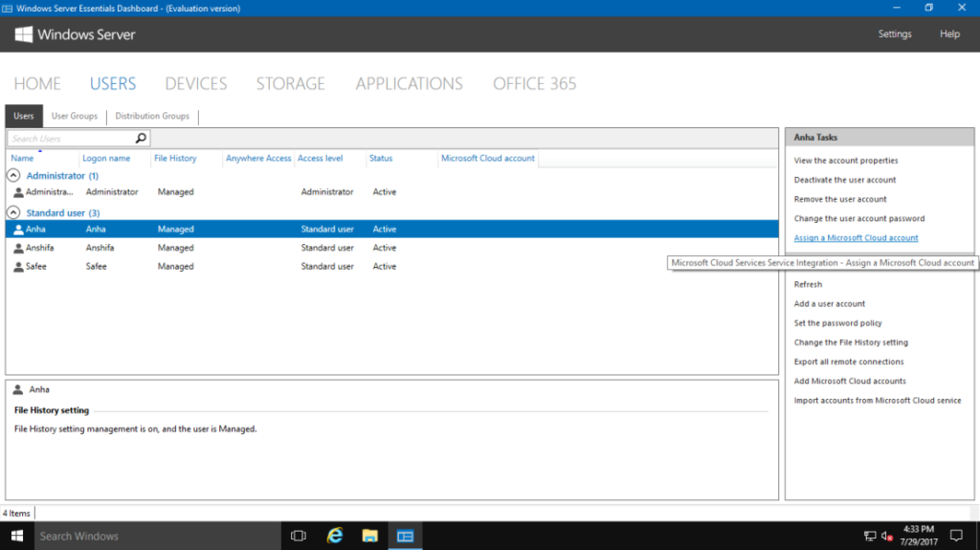Click the user icon next to Safee
Image resolution: width=980 pixels, height=550 pixels.
pos(18,267)
